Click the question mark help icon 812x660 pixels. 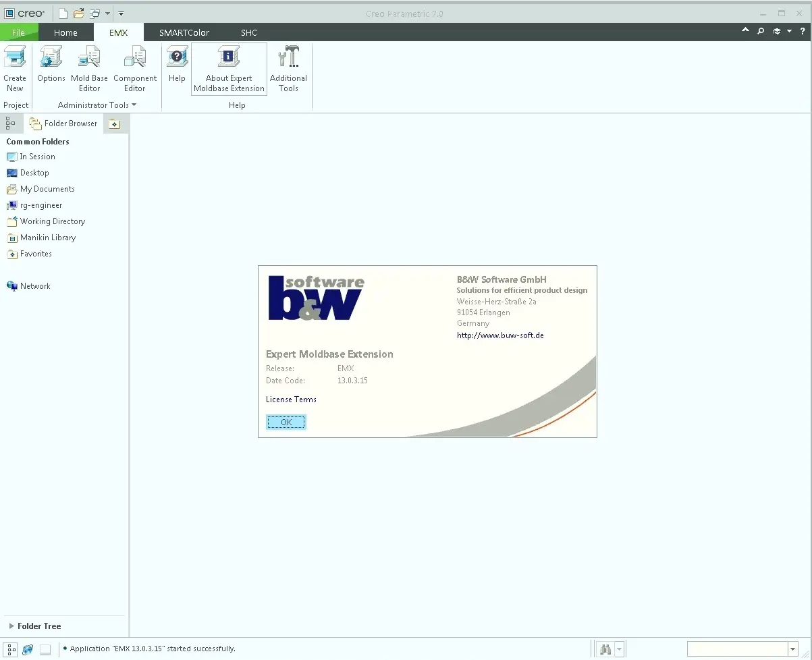pyautogui.click(x=803, y=31)
